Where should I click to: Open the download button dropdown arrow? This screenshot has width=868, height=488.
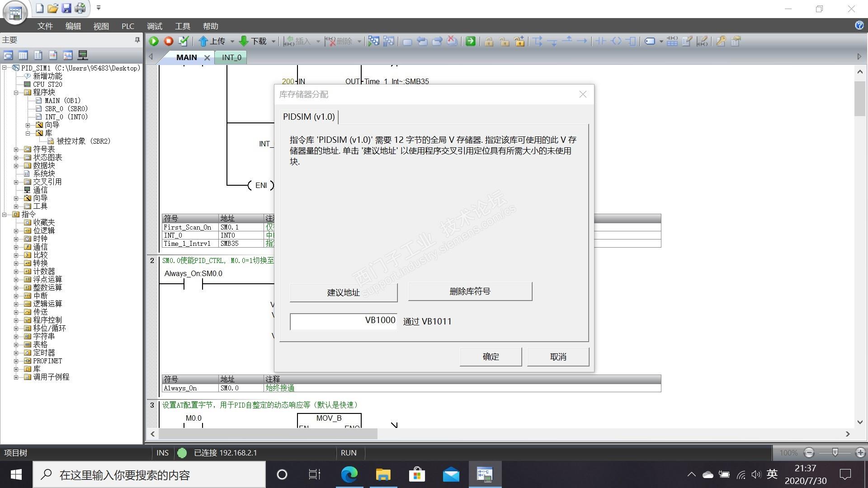pos(274,42)
